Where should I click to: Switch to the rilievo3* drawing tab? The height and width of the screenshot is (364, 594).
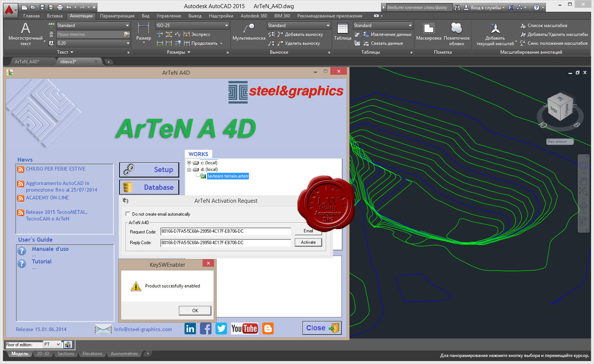point(69,62)
